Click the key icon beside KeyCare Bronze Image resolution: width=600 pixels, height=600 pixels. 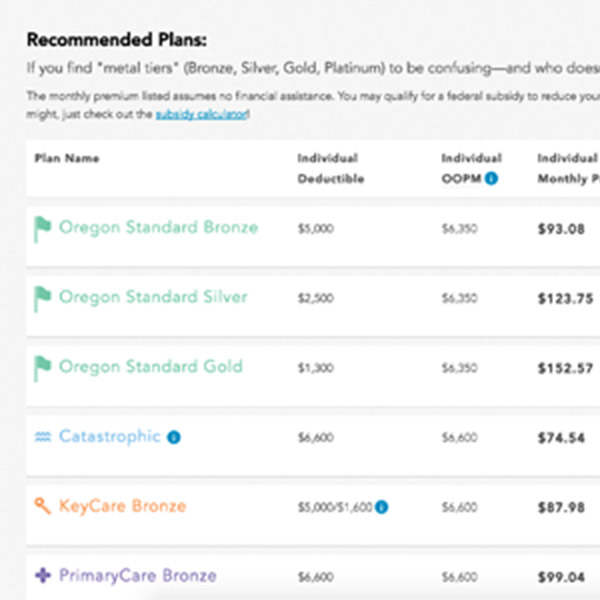pyautogui.click(x=42, y=506)
